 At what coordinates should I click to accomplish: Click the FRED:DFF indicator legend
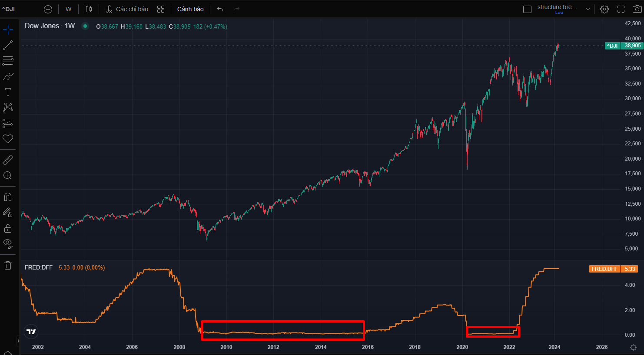[x=39, y=267]
